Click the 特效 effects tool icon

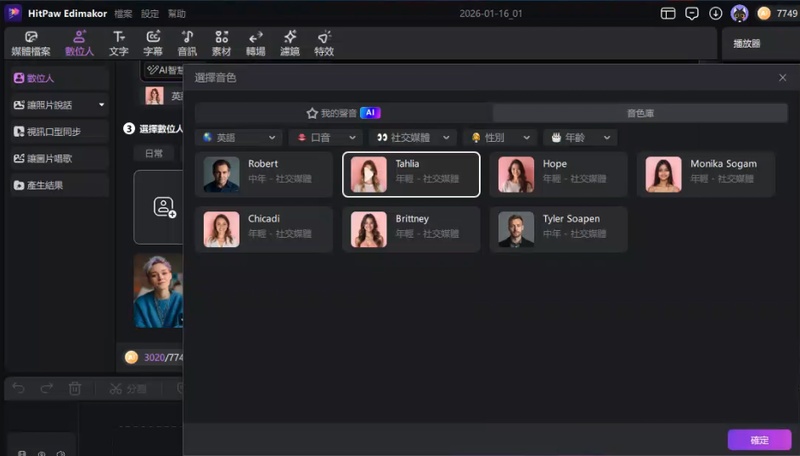click(324, 42)
